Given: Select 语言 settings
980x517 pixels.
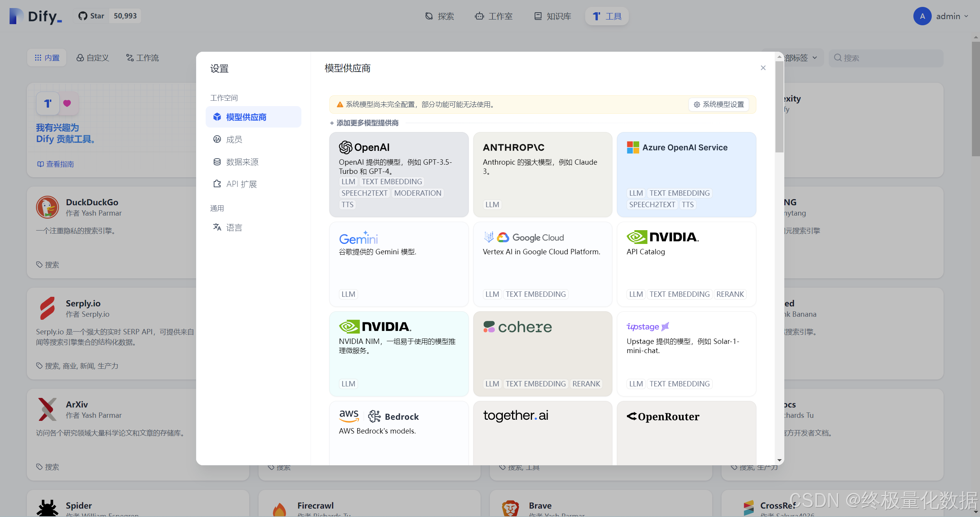Looking at the screenshot, I should (x=234, y=227).
